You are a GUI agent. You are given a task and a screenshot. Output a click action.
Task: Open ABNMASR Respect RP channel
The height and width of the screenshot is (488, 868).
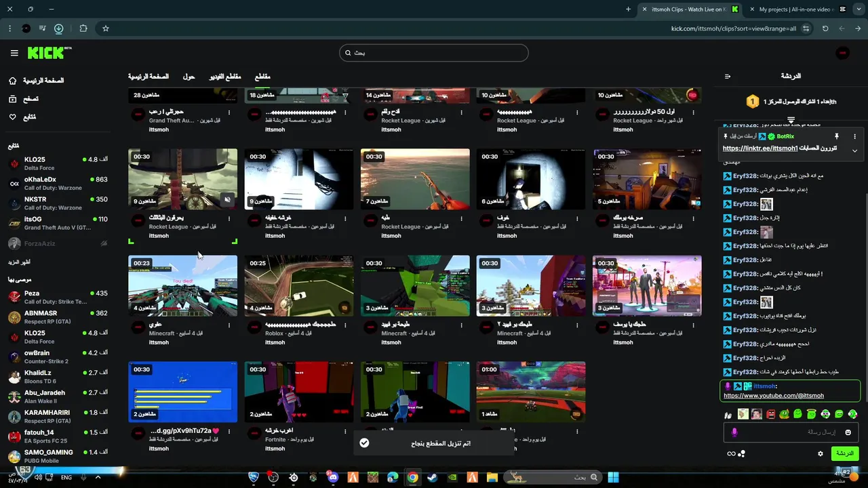point(58,317)
